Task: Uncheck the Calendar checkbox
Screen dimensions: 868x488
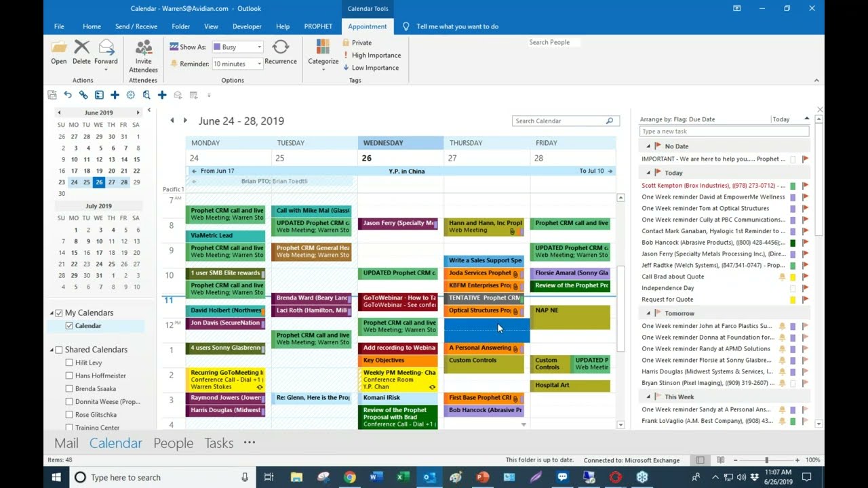Action: point(69,326)
